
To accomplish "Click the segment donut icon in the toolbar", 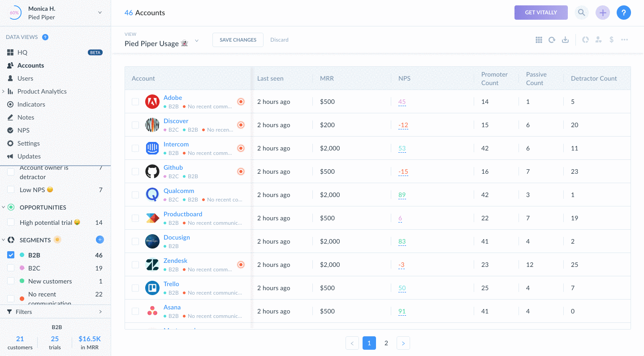I will pos(585,40).
